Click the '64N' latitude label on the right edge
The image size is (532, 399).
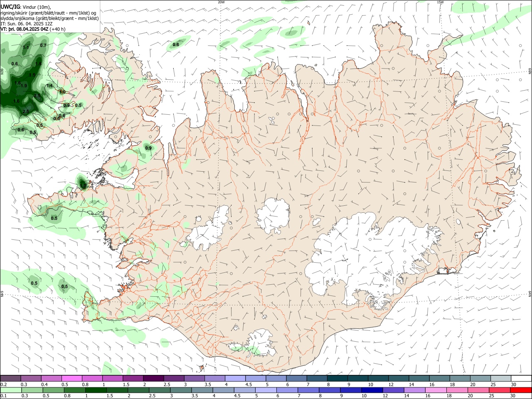click(530, 293)
